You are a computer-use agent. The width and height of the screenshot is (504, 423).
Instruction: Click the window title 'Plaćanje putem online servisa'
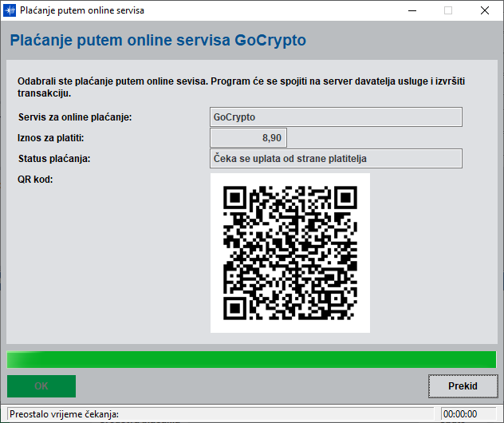coord(82,10)
